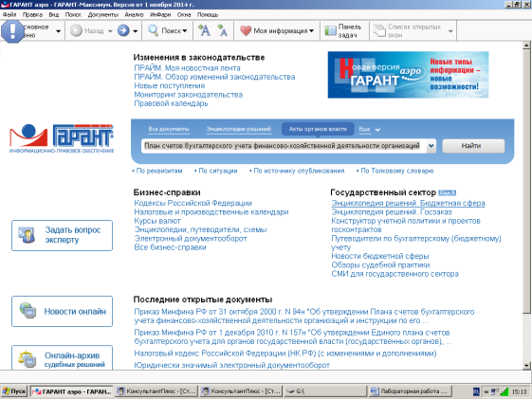Click the search query input field

[x=284, y=146]
